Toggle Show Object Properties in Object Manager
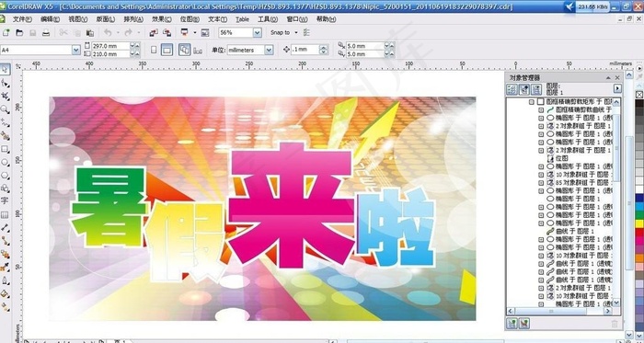The width and height of the screenshot is (644, 343). click(512, 89)
